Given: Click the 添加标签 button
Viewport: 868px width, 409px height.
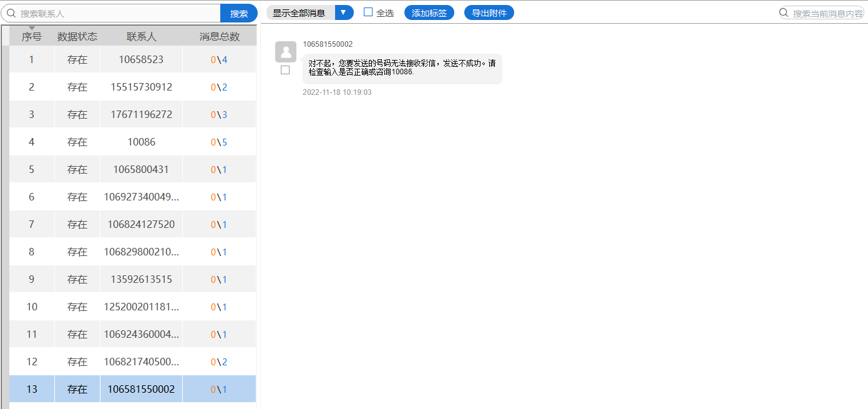Looking at the screenshot, I should pos(429,12).
